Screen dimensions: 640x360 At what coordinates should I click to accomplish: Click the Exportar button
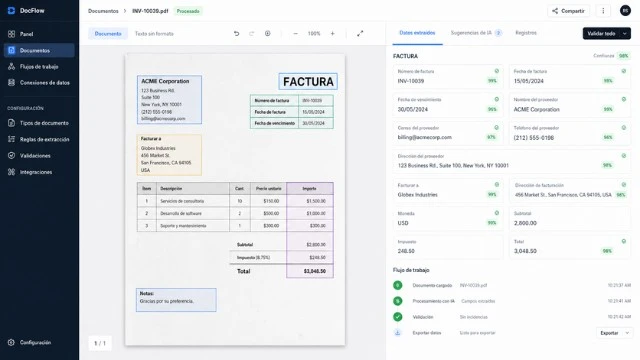click(x=609, y=333)
